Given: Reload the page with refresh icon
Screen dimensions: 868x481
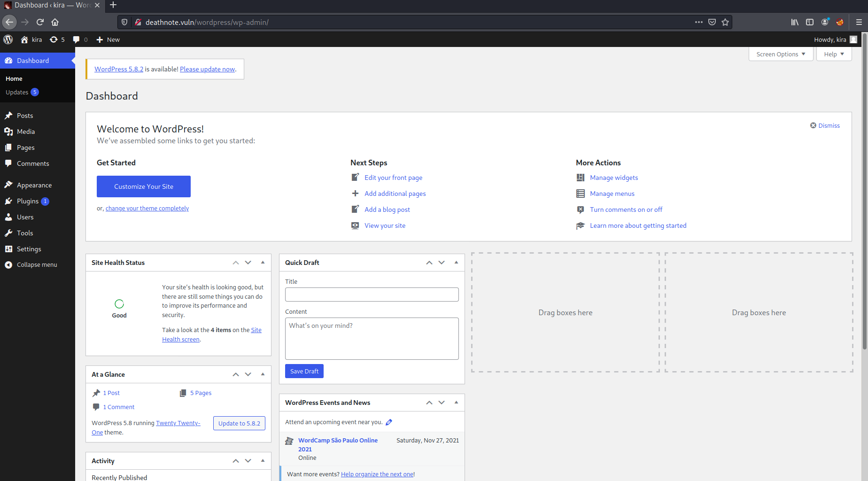Looking at the screenshot, I should tap(40, 22).
